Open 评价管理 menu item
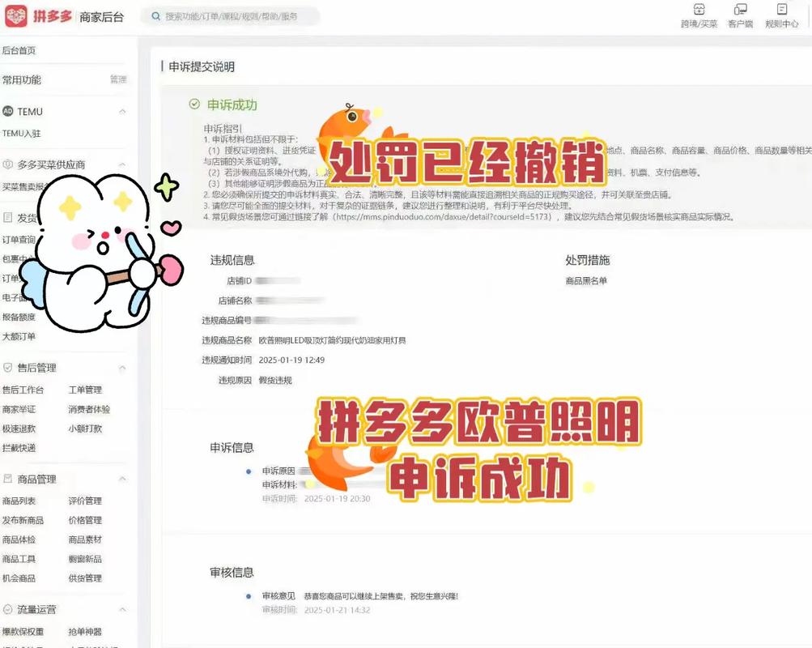812x648 pixels. click(85, 501)
